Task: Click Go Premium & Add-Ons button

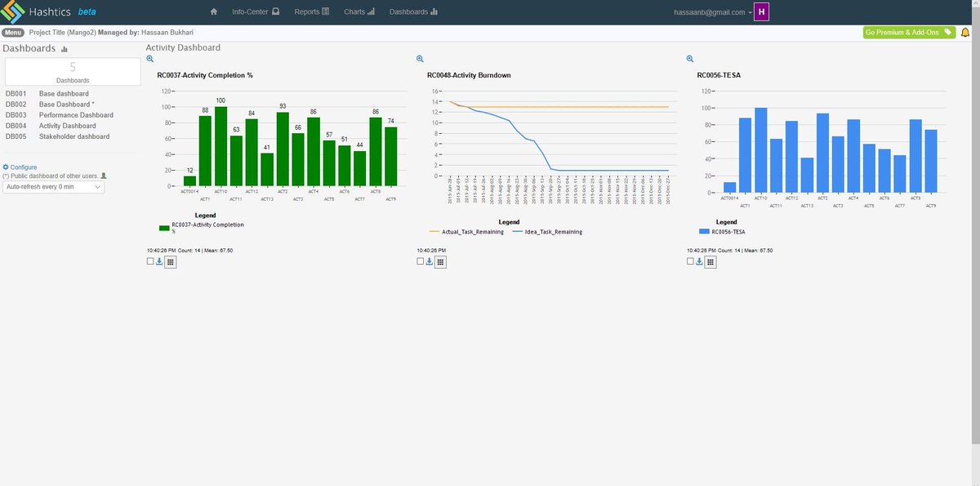Action: pos(909,33)
